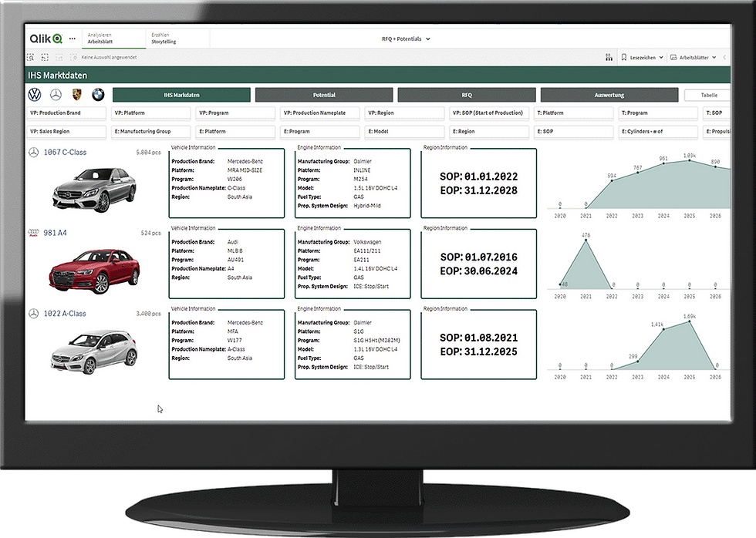Click the red Audi A4 car image
This screenshot has width=756, height=538.
point(94,271)
